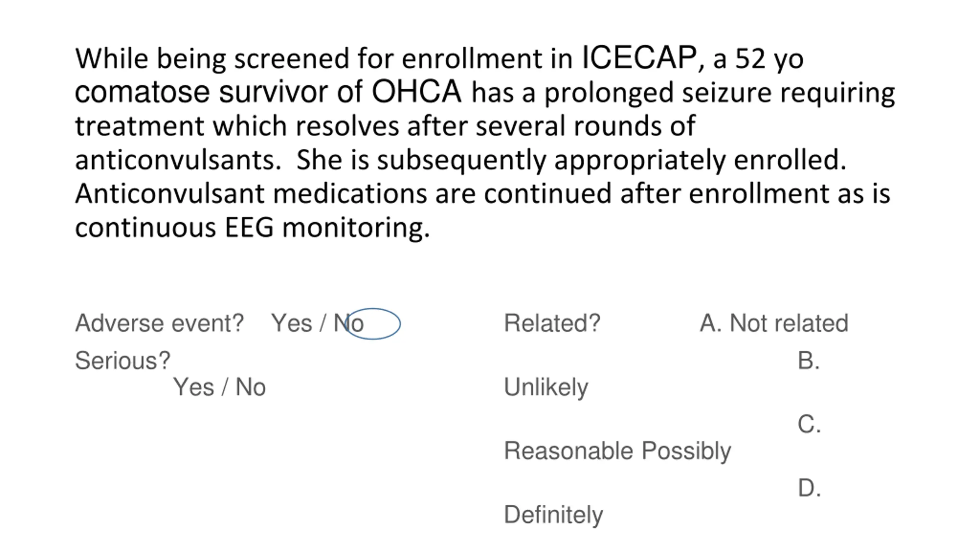Select option A. Not related
Viewport: 980px width, 551px height.
pyautogui.click(x=774, y=323)
